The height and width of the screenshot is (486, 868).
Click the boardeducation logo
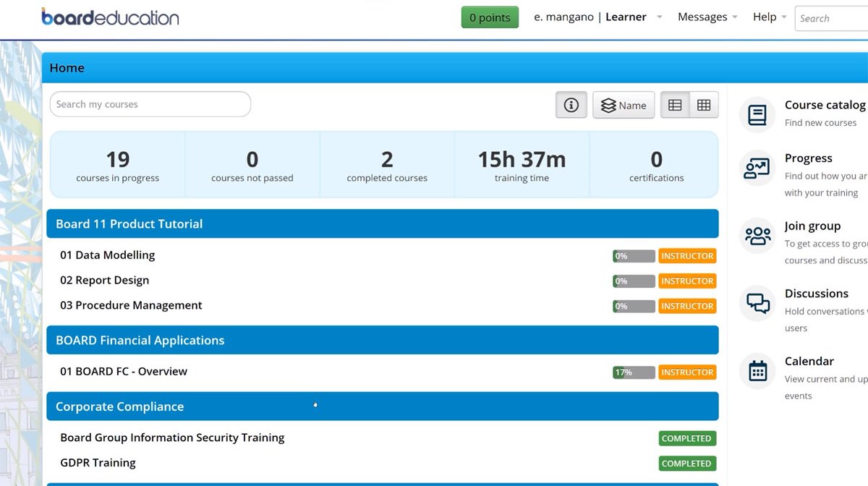tap(110, 17)
